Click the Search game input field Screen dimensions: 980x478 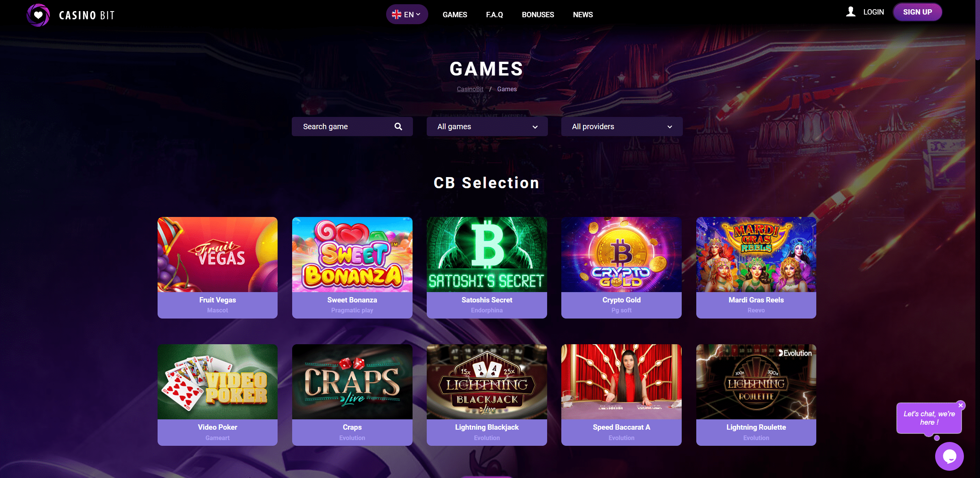coord(352,126)
